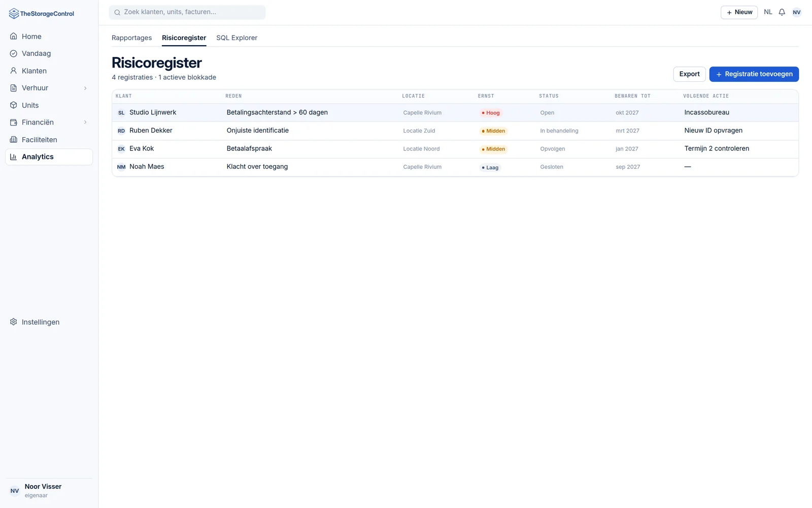Image resolution: width=812 pixels, height=508 pixels.
Task: Click 'In behandeling' status cell
Action: (x=559, y=131)
